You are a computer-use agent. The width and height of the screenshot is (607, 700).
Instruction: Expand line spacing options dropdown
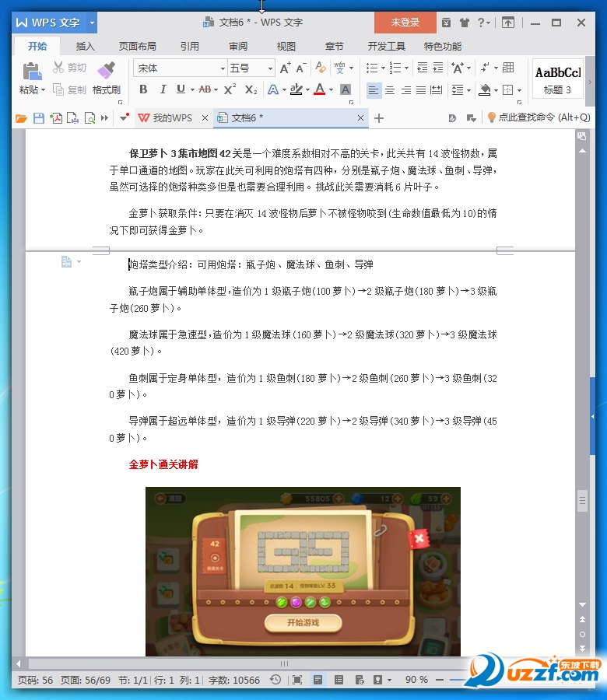[469, 90]
